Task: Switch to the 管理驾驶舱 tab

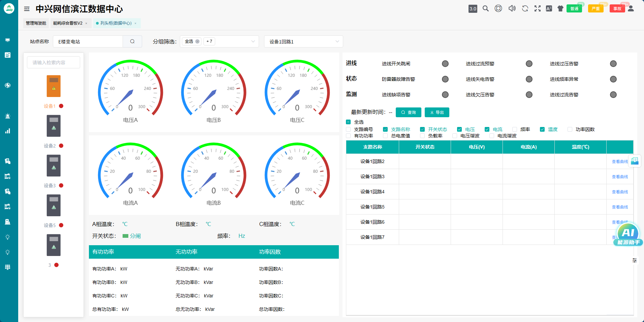Action: tap(36, 23)
